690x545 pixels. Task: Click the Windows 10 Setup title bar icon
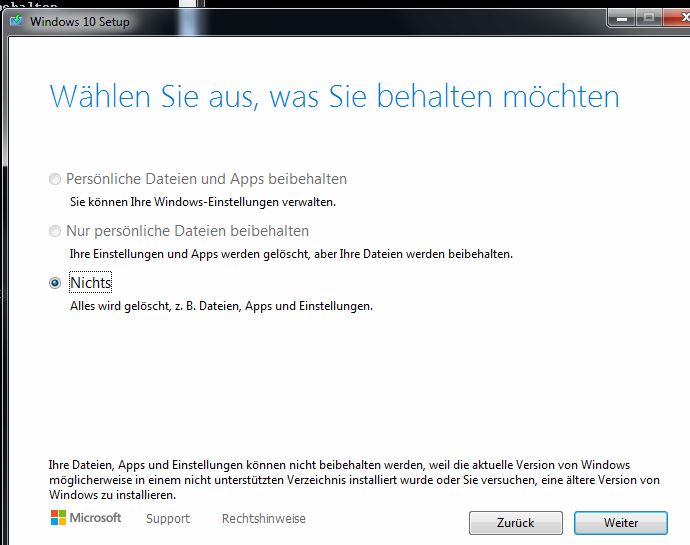click(16, 20)
